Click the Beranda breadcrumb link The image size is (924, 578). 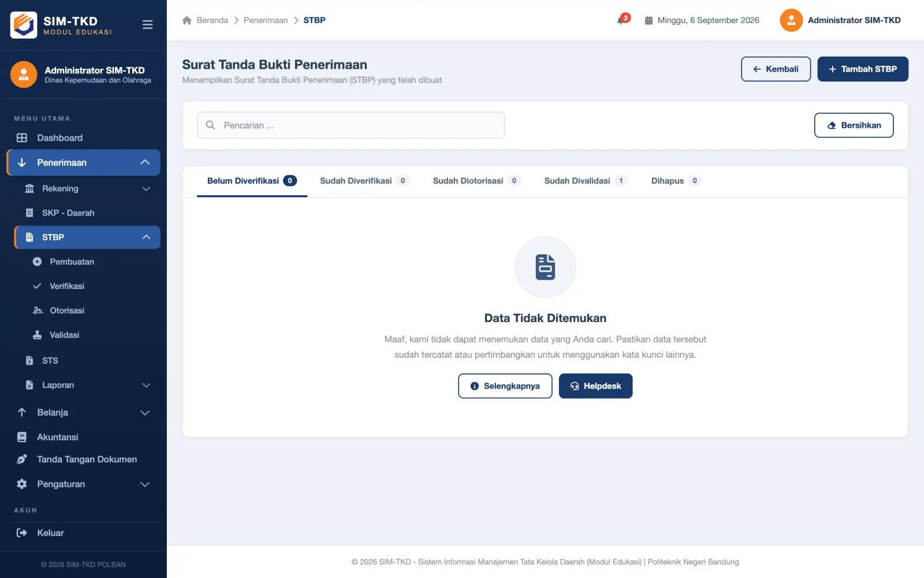coord(213,20)
